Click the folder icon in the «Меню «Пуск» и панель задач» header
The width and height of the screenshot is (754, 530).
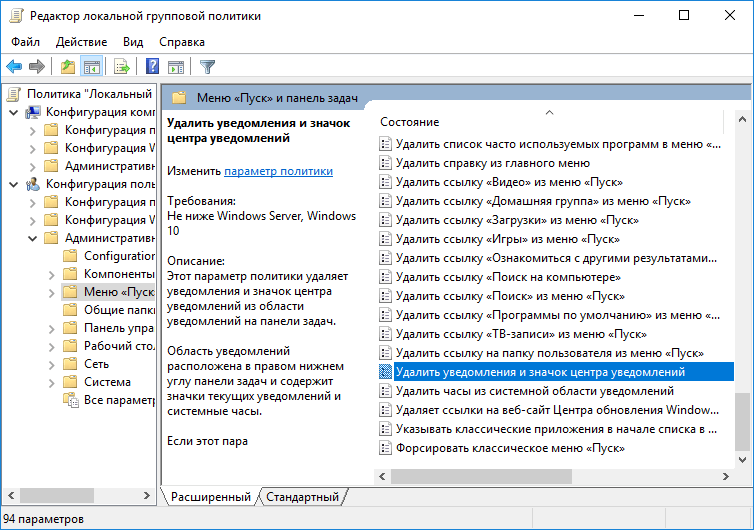tap(179, 98)
